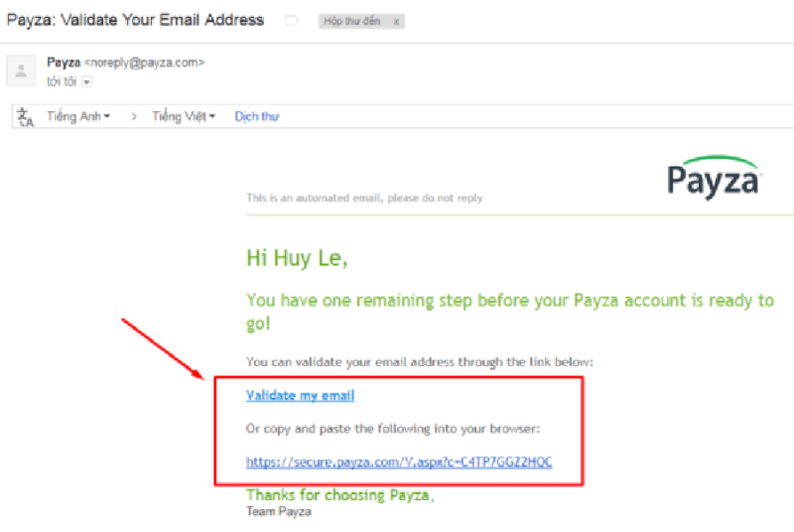The width and height of the screenshot is (794, 532).
Task: Open the Payza sender avatar
Action: click(21, 70)
